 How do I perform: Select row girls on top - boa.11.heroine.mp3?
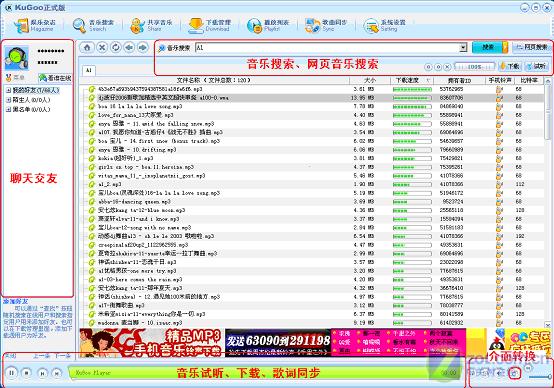311,167
